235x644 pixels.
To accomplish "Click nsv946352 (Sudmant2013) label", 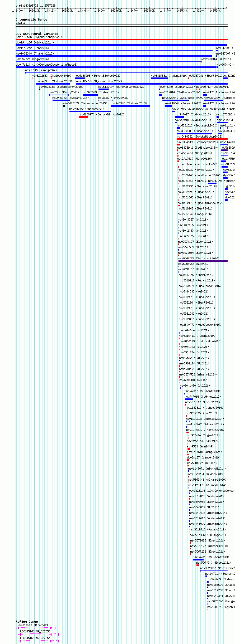I will pyautogui.click(x=70, y=98).
